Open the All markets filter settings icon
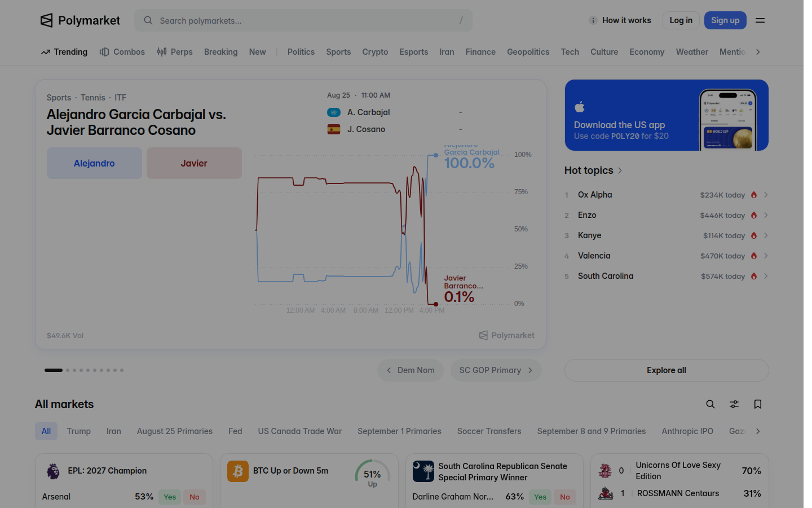Screen dimensions: 812x508 tap(734, 404)
